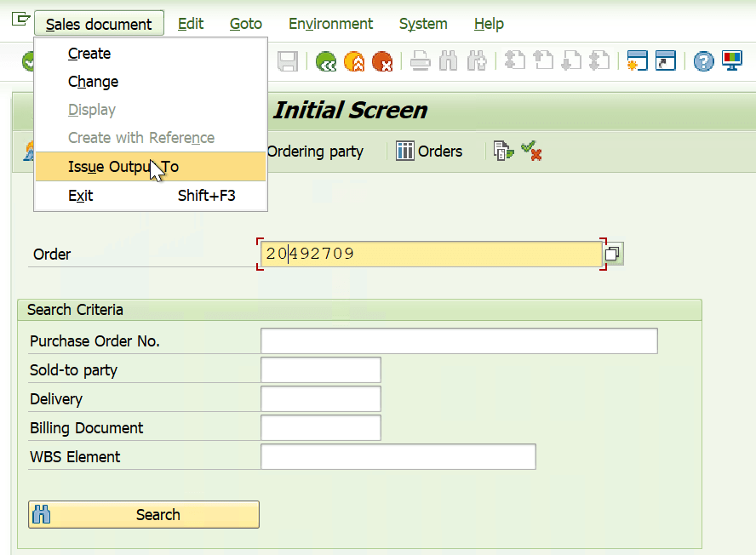
Task: Open Customize Local Layout monitor icon
Action: pos(732,60)
